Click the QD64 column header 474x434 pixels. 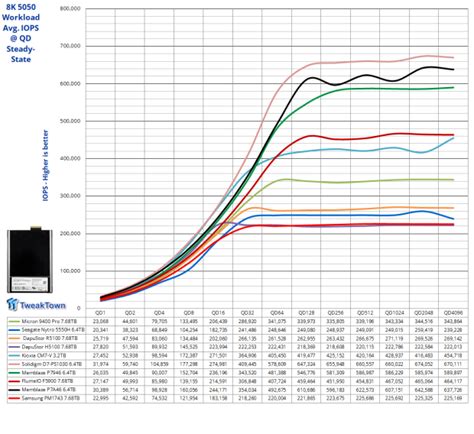[277, 313]
